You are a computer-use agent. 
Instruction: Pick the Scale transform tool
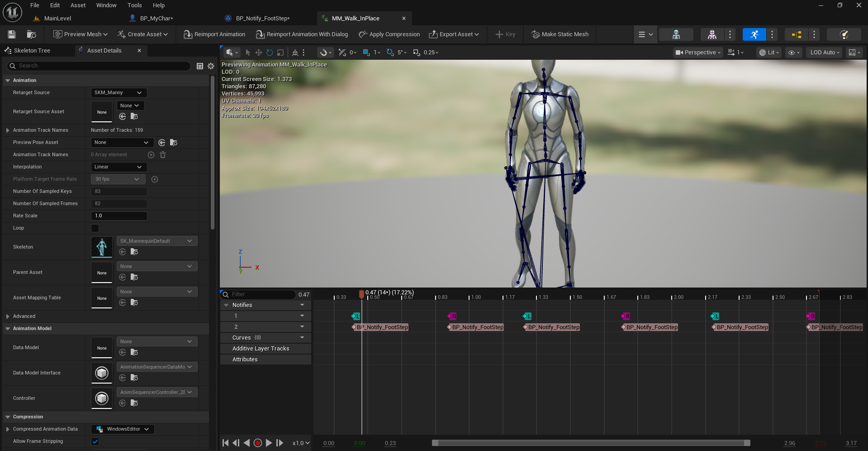(x=280, y=53)
